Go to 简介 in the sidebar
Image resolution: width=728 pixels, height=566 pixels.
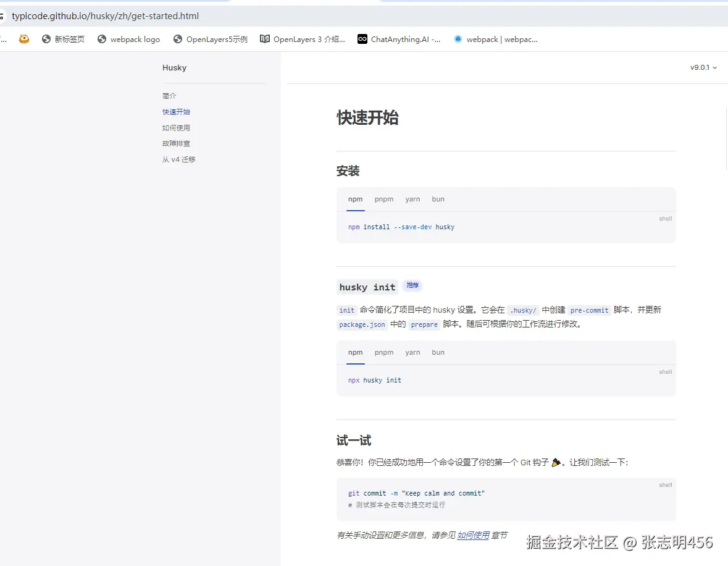(x=169, y=96)
